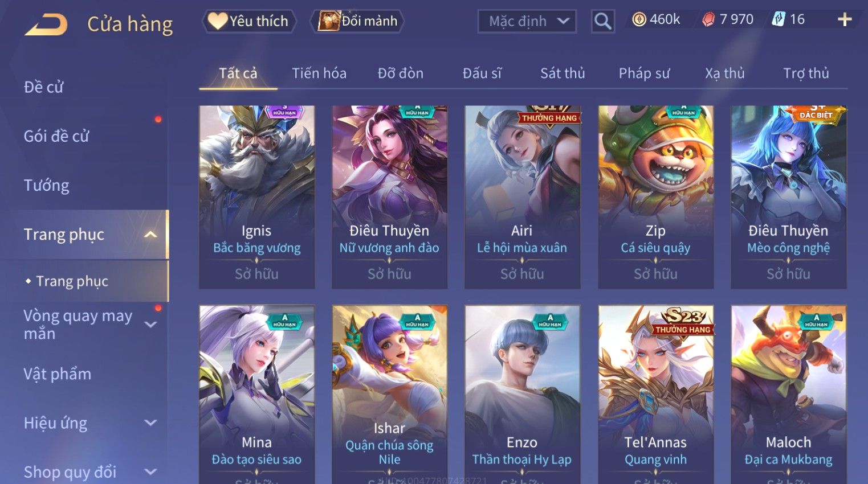Expand Vòng quay may mắn menu
868x484 pixels.
(150, 325)
